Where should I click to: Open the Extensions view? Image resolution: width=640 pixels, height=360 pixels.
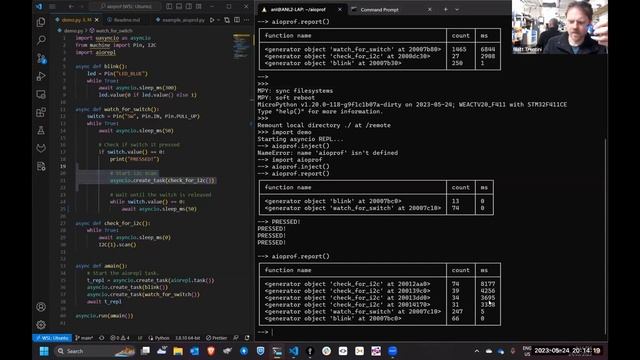point(41,112)
